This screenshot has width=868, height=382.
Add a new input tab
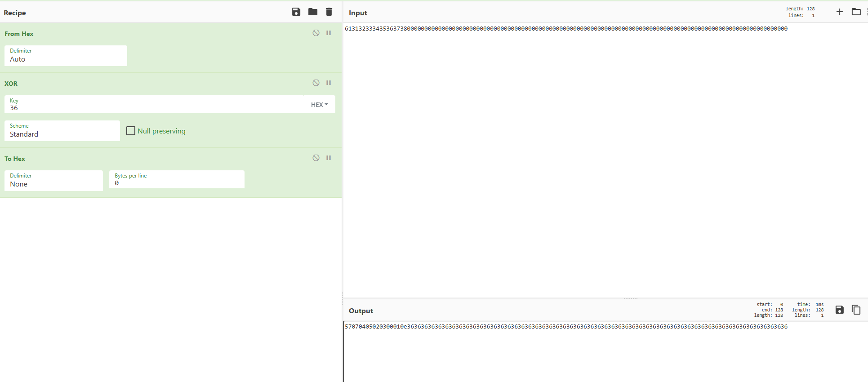pyautogui.click(x=839, y=12)
